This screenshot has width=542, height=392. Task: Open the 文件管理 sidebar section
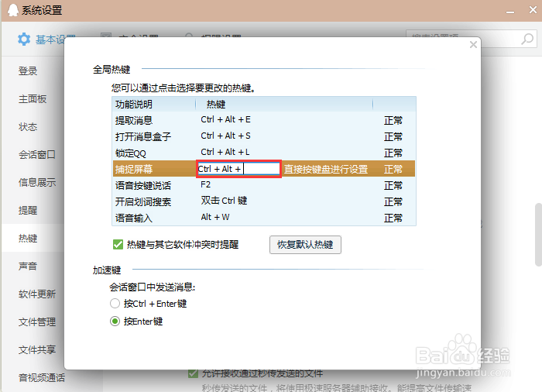point(37,322)
